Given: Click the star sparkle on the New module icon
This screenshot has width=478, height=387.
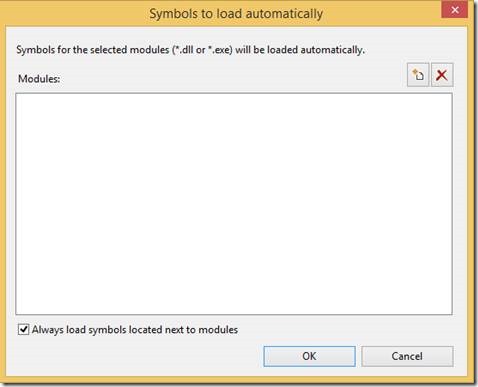Looking at the screenshot, I should (415, 71).
